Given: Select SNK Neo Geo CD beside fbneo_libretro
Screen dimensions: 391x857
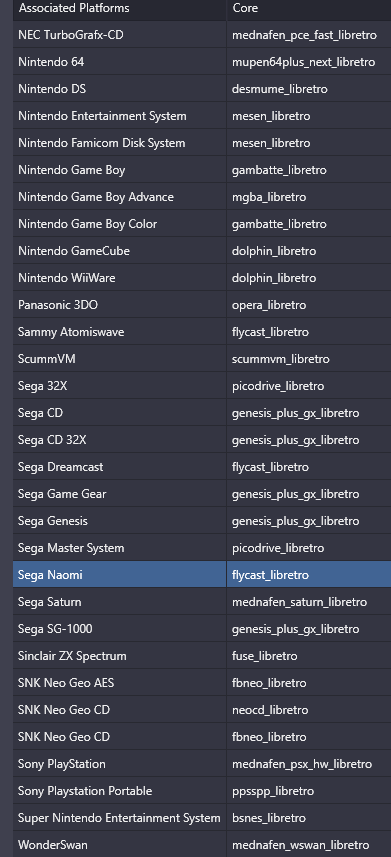Looking at the screenshot, I should click(x=120, y=736).
